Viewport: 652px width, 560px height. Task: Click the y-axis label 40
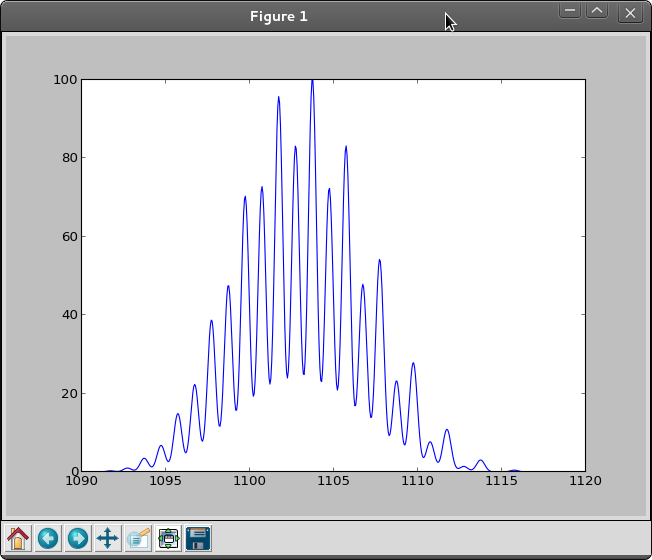tap(69, 315)
